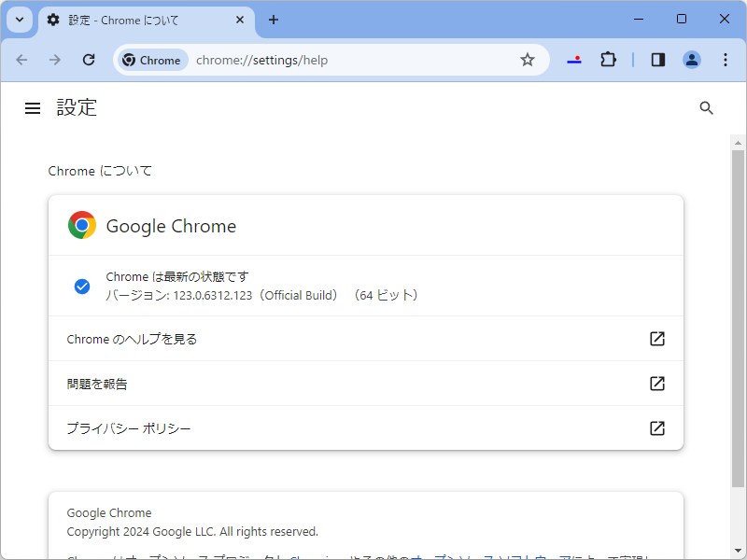The width and height of the screenshot is (747, 560).
Task: Click the external-link icon beside Chrome のヘルプを見る
Action: 657,339
